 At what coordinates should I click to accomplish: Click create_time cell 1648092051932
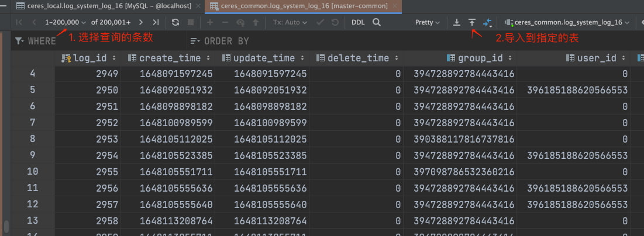click(x=168, y=91)
